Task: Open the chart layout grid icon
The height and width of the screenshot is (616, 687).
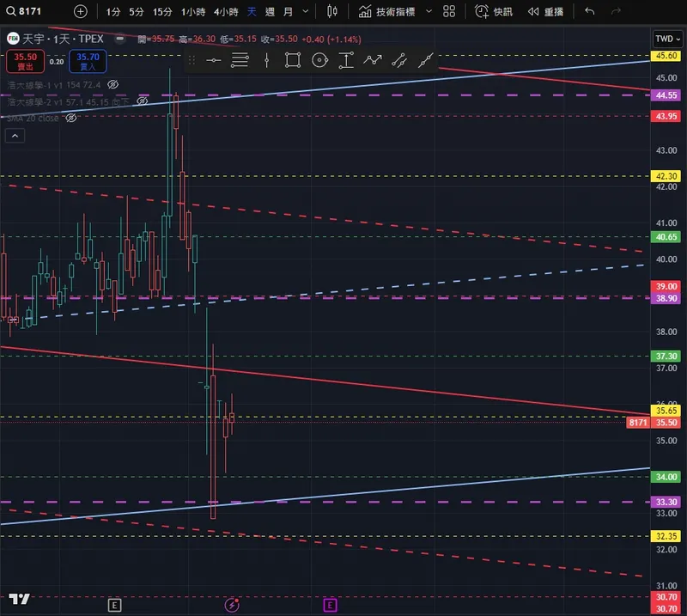Action: 449,12
